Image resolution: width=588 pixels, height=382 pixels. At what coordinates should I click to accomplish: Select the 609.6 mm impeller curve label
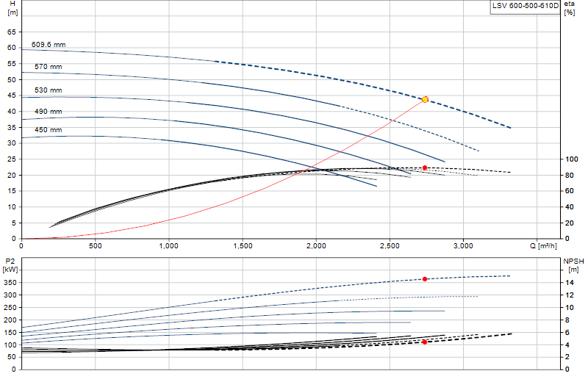click(x=49, y=45)
